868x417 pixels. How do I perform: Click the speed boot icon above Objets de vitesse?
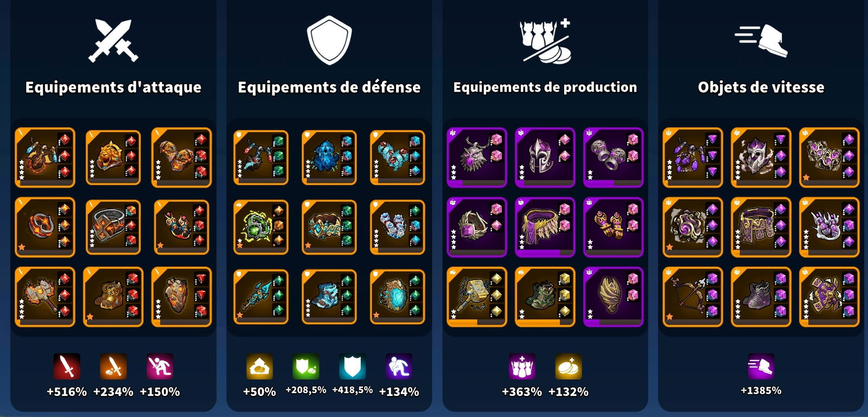[761, 40]
